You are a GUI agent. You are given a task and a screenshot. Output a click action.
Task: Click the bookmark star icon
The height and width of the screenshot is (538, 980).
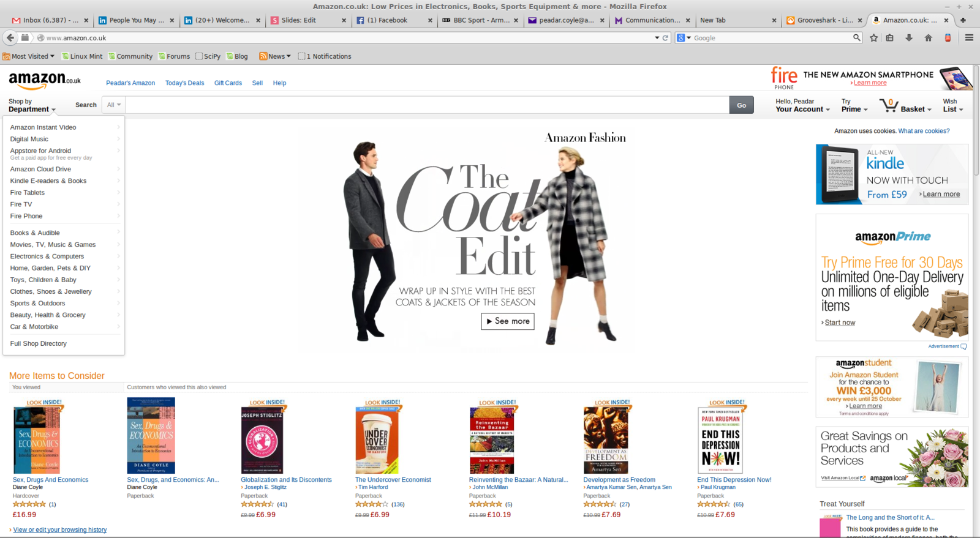[874, 38]
